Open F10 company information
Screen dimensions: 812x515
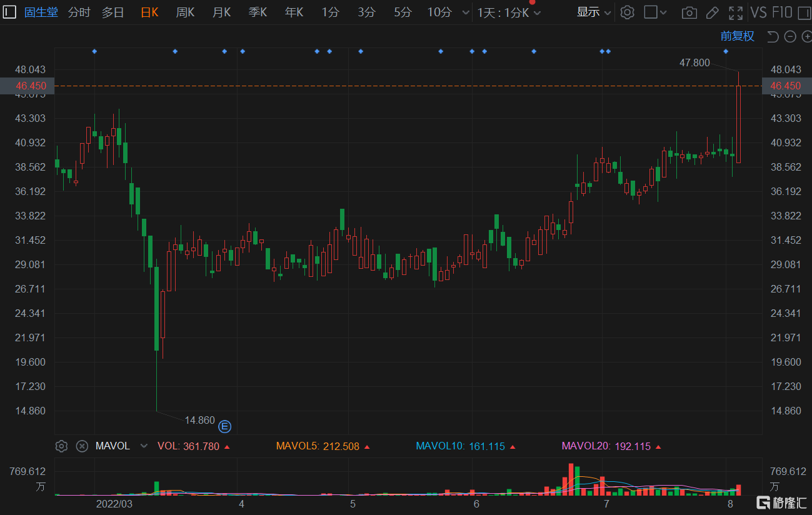pyautogui.click(x=782, y=12)
